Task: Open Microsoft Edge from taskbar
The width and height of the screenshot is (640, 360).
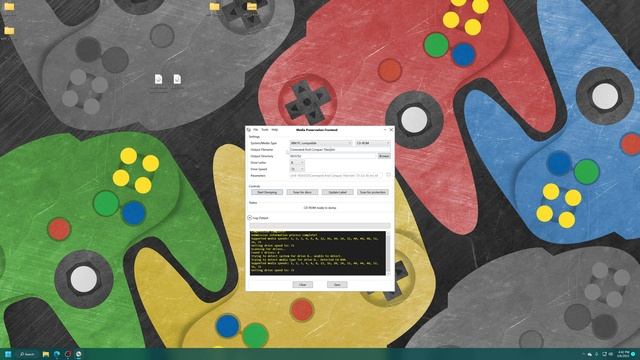Action: pyautogui.click(x=57, y=354)
